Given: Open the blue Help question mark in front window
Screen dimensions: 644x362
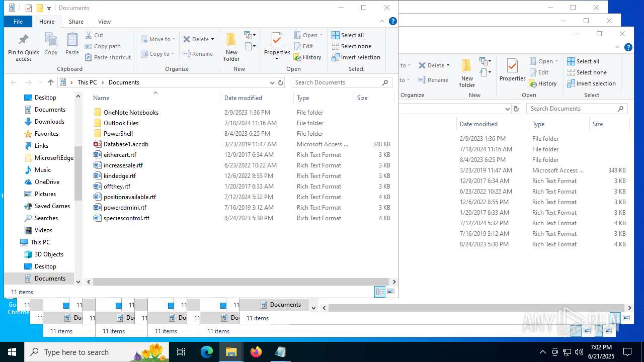Looking at the screenshot, I should [393, 21].
